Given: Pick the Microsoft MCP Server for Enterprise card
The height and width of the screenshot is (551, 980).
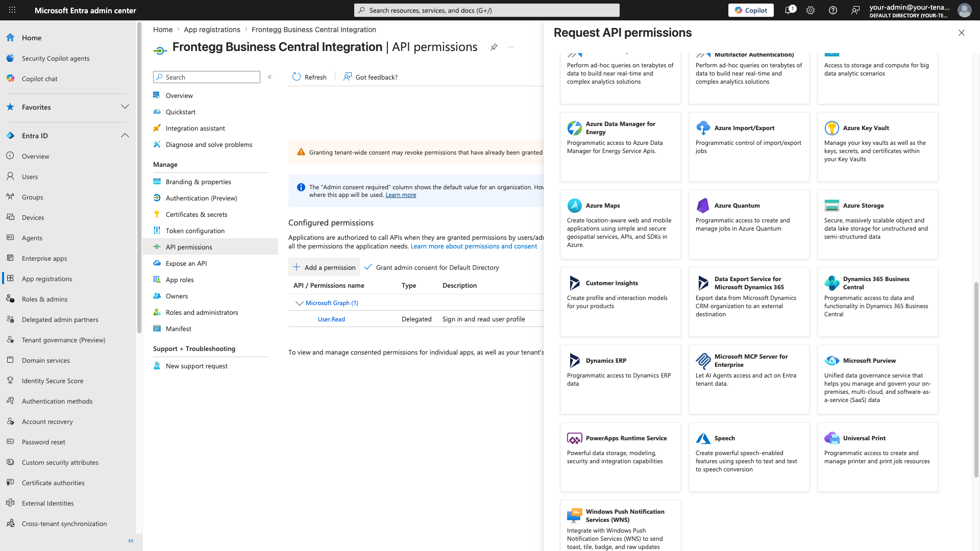Looking at the screenshot, I should tap(749, 380).
